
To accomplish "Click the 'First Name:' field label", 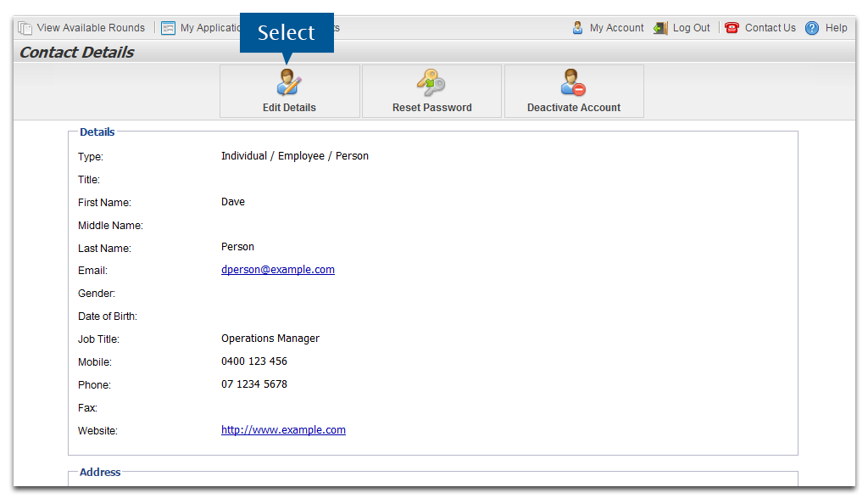I will 104,203.
